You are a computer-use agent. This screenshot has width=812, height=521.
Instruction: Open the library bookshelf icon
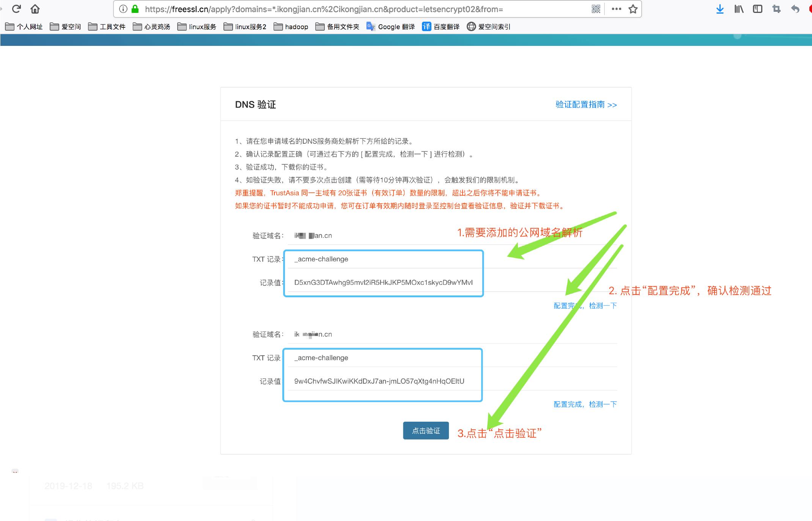[739, 9]
